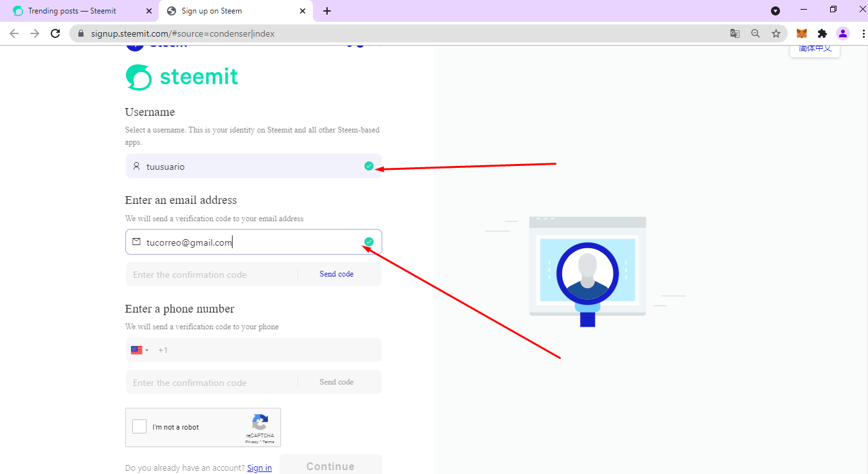Screen dimensions: 868x474
Task: Reload the current page
Action: (56, 33)
